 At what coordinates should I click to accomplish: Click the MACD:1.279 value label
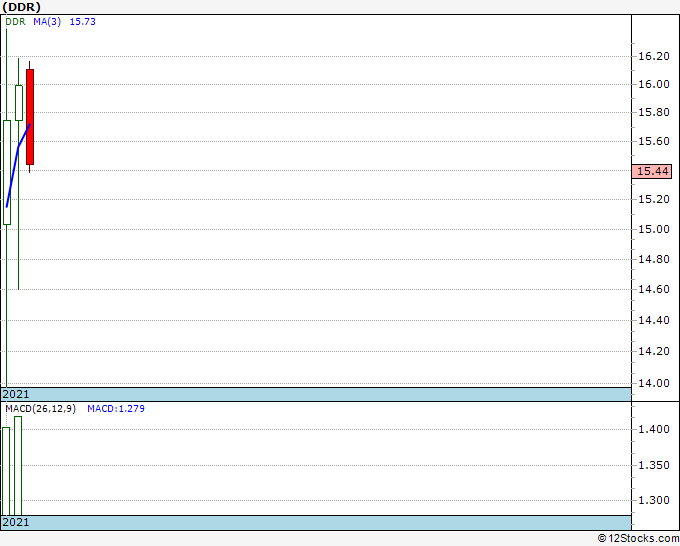point(116,409)
